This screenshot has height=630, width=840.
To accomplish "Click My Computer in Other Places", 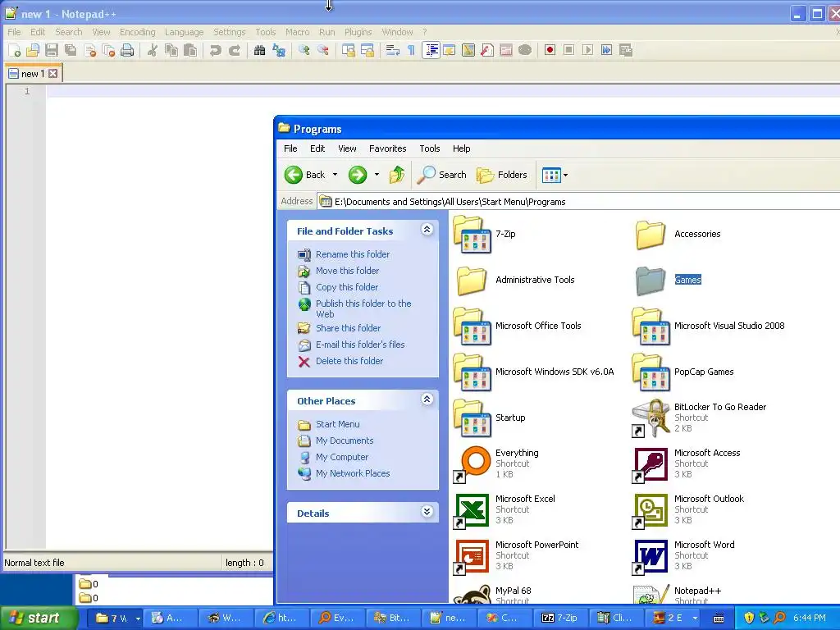I will pyautogui.click(x=342, y=457).
